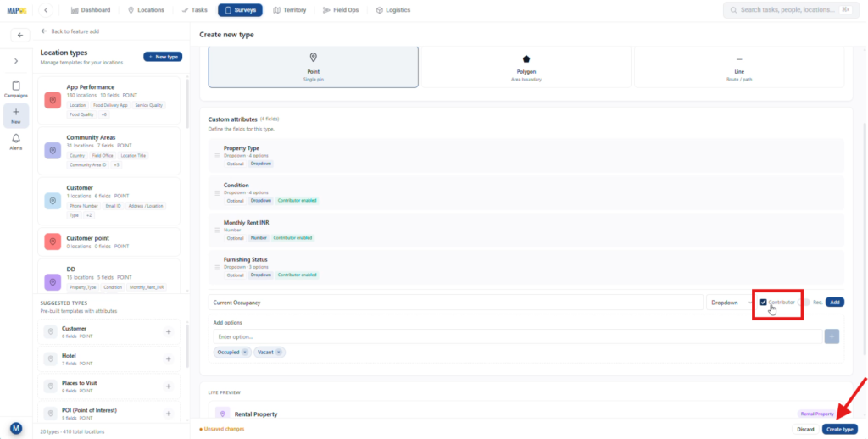Click the New plus icon in sidebar
Screen dimensions: 868x439
16,115
